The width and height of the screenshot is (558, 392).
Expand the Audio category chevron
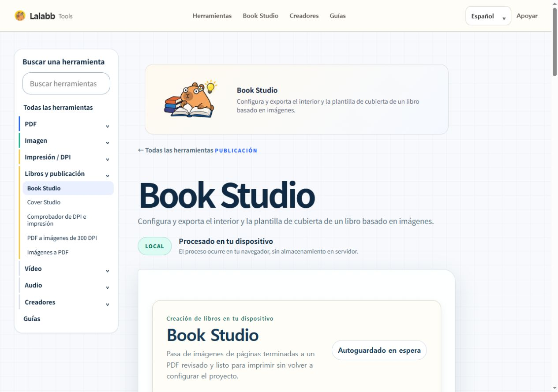coord(107,287)
